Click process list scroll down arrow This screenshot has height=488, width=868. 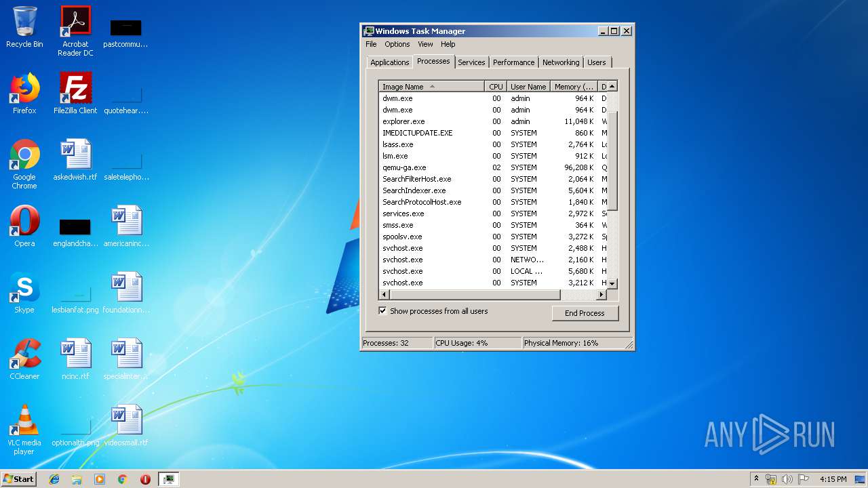tap(612, 283)
